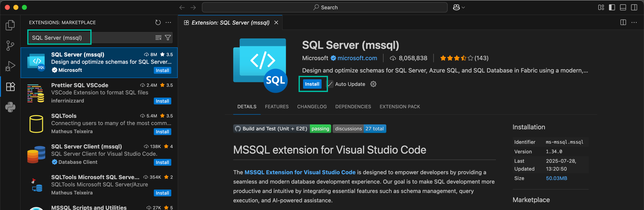The width and height of the screenshot is (644, 210).
Task: Install SQL Server (mssql) from list
Action: point(162,70)
